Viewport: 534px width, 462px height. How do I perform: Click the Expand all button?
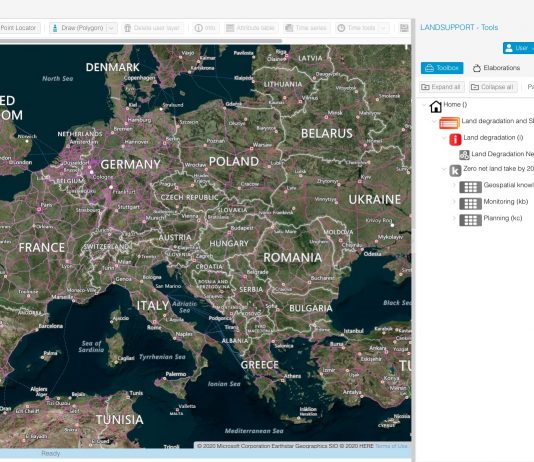[441, 87]
